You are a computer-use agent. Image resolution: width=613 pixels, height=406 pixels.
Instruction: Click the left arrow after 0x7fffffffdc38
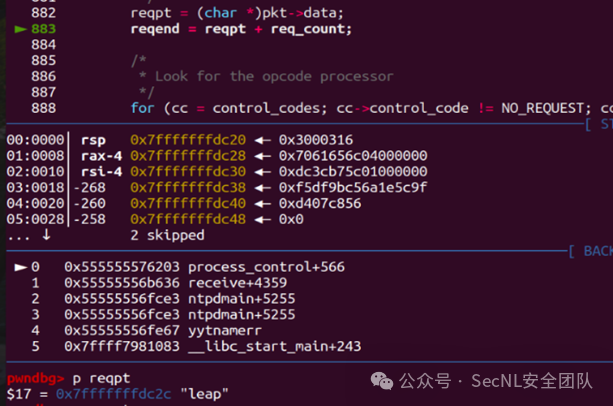(263, 188)
